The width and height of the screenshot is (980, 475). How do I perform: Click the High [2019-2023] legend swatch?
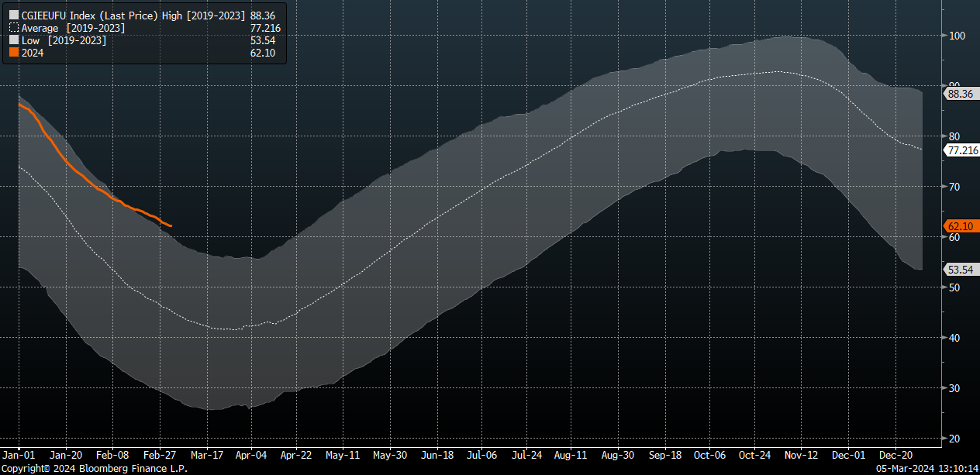coord(13,15)
